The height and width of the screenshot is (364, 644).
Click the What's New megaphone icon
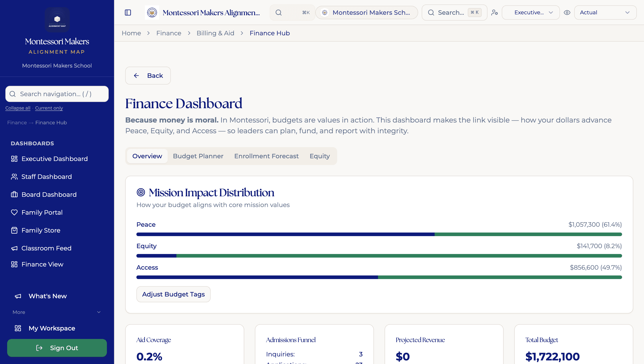click(18, 296)
